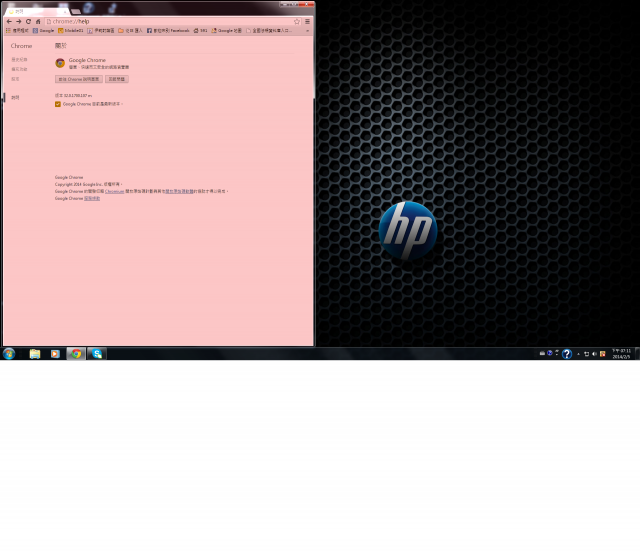Open the Google Maps bookmark

point(227,30)
